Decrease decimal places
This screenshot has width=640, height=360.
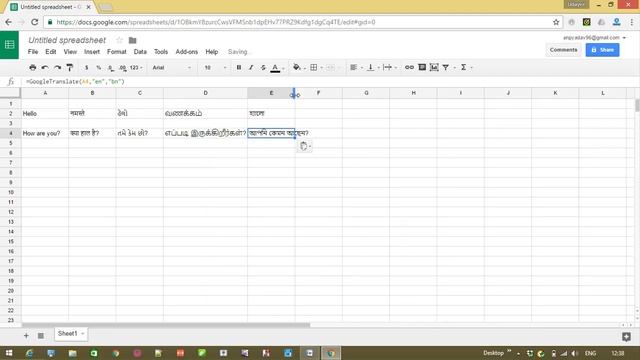click(111, 68)
